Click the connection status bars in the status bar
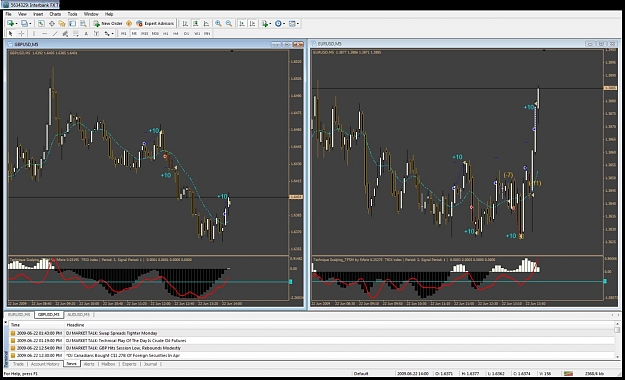 [568, 374]
